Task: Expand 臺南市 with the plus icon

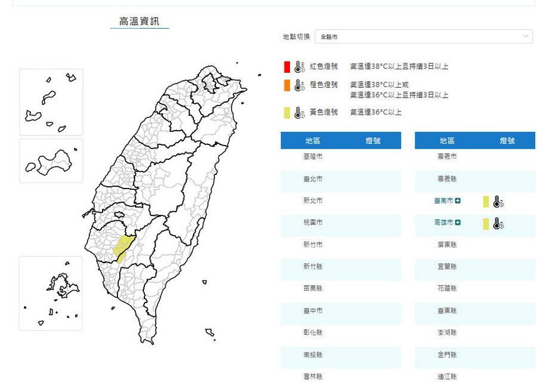Action: pyautogui.click(x=458, y=200)
